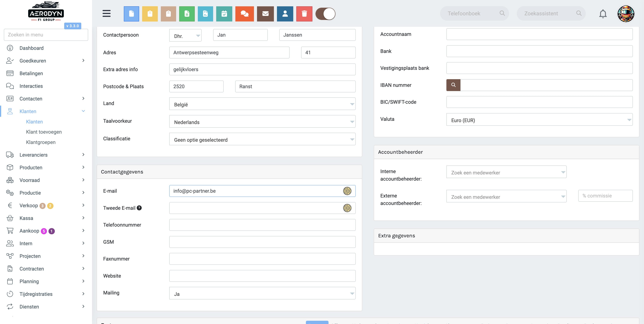Click the red trash delete icon

click(304, 14)
